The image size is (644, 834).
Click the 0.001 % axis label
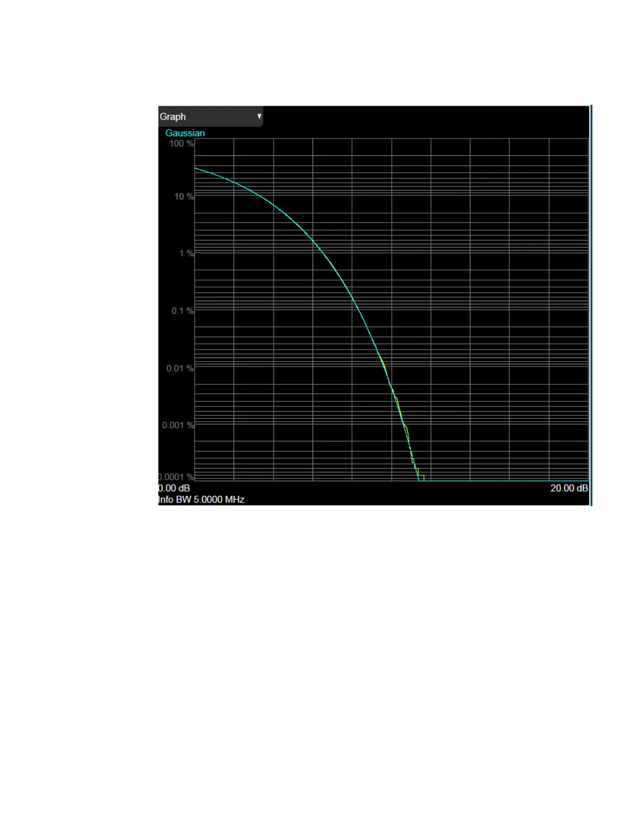tap(178, 425)
